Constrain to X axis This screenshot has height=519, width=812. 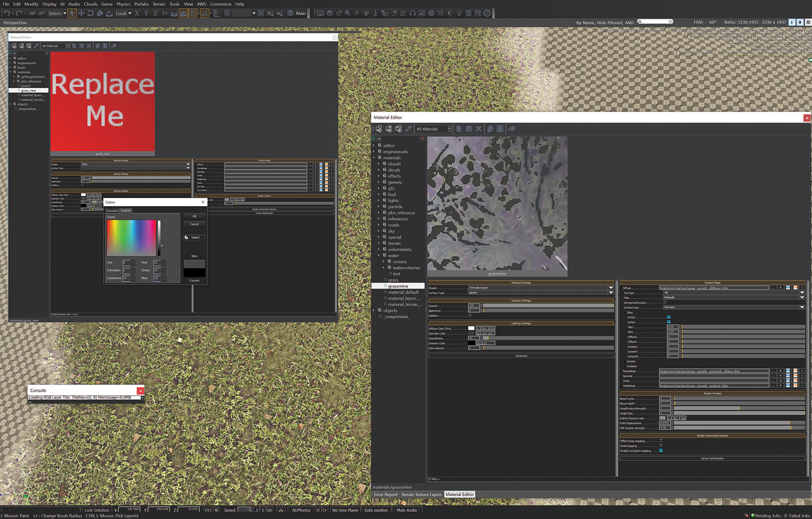(137, 13)
